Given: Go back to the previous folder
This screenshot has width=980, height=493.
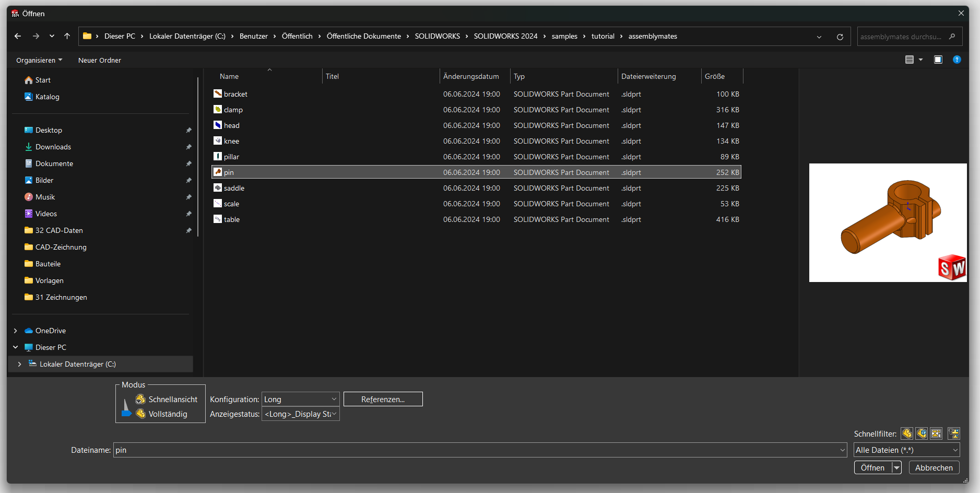Looking at the screenshot, I should [18, 36].
